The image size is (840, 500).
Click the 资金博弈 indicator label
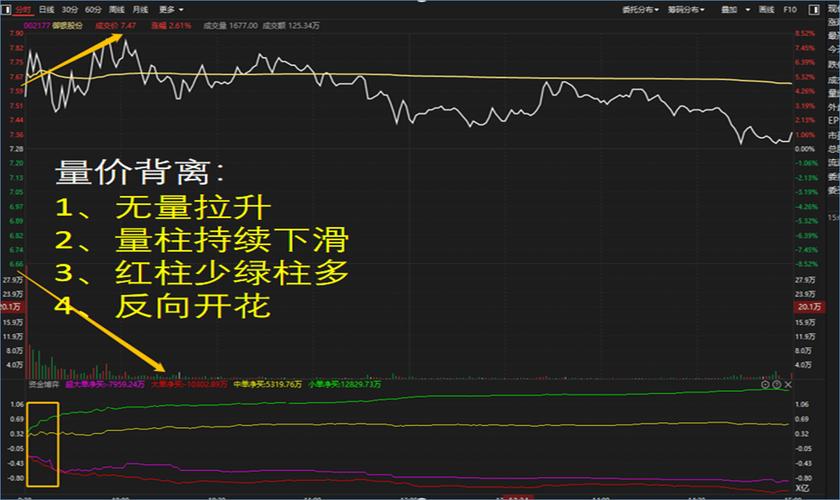click(x=44, y=384)
